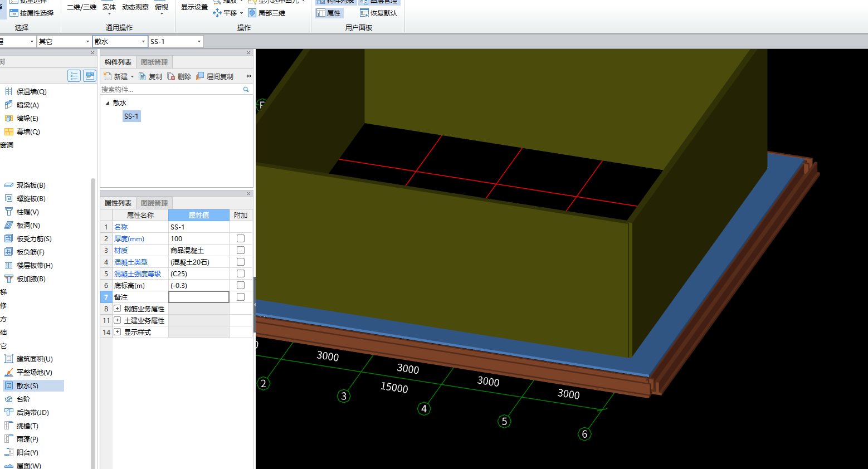Click the 层间复制 icon
The width and height of the screenshot is (868, 469).
tap(200, 76)
